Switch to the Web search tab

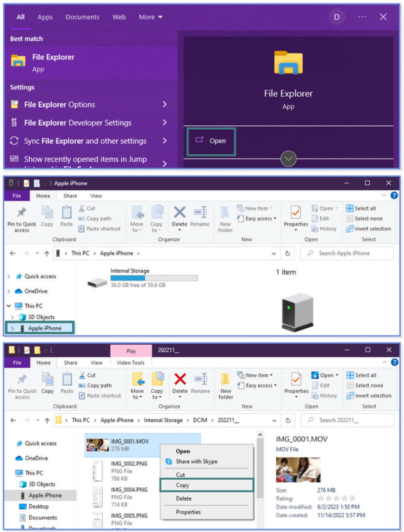[x=119, y=17]
